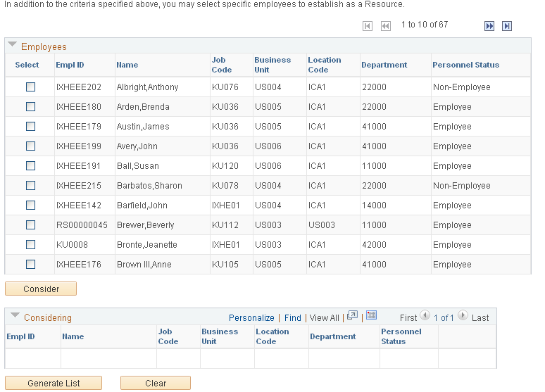Click Empl ID RS00000045
The height and width of the screenshot is (392, 545).
pyautogui.click(x=82, y=225)
